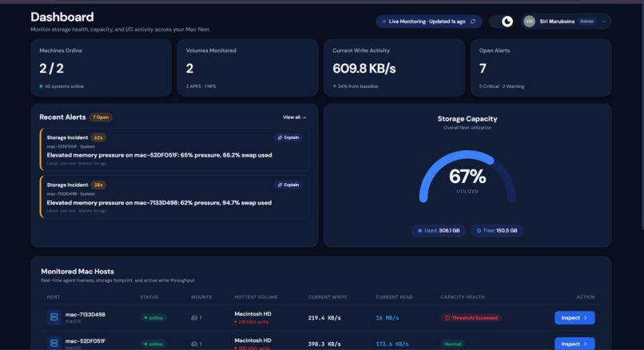Click the CURRENT READ column header

click(x=394, y=297)
